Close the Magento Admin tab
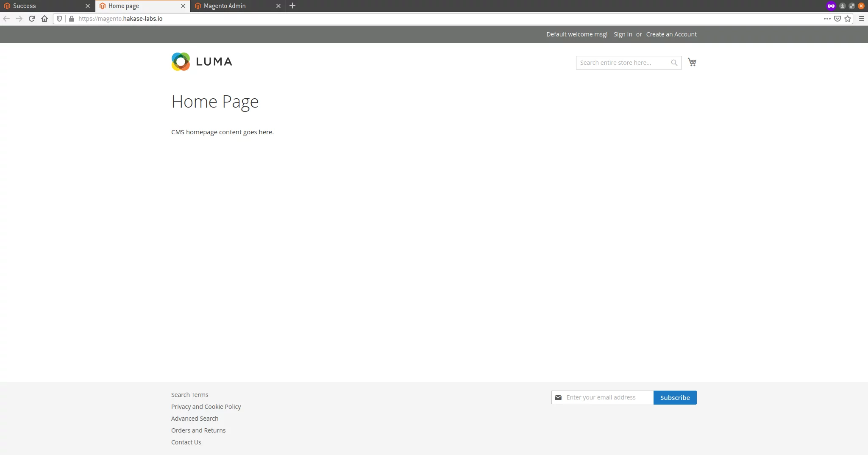The width and height of the screenshot is (868, 455). (278, 6)
